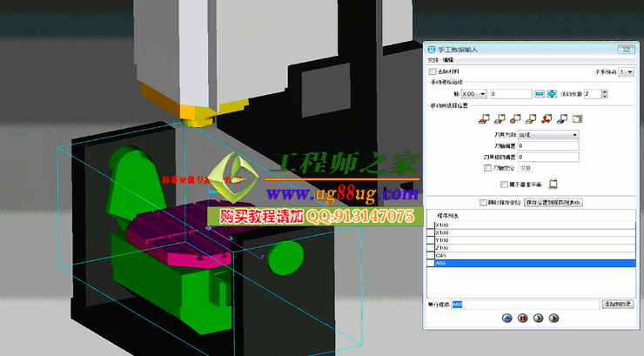Toggle the 去除材料 checkbox
The width and height of the screenshot is (644, 356).
pos(433,71)
